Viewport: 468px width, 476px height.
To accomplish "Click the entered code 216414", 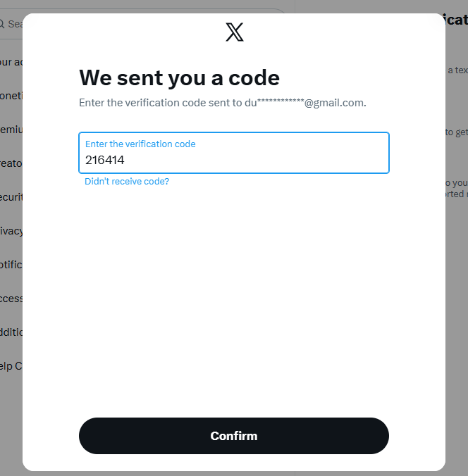I will (105, 160).
